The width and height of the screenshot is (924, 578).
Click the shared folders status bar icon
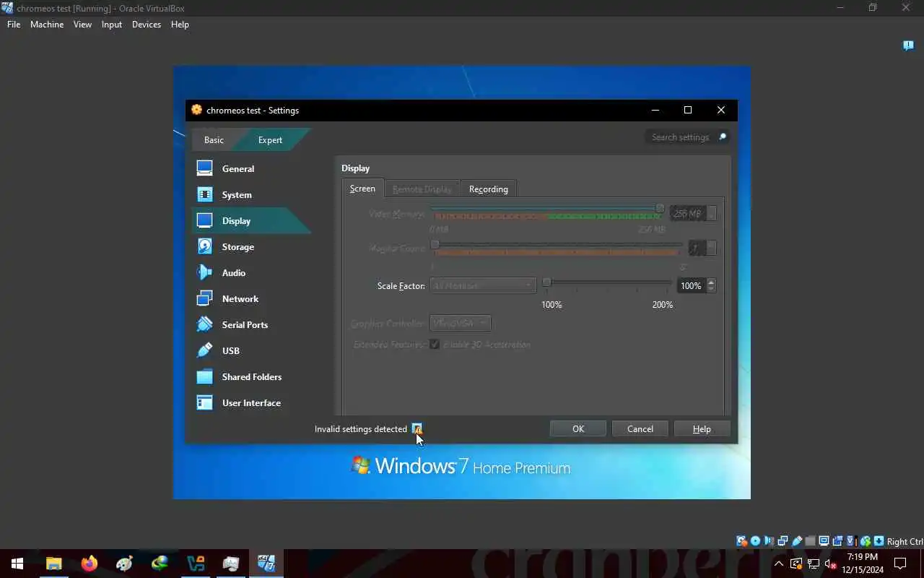click(810, 541)
